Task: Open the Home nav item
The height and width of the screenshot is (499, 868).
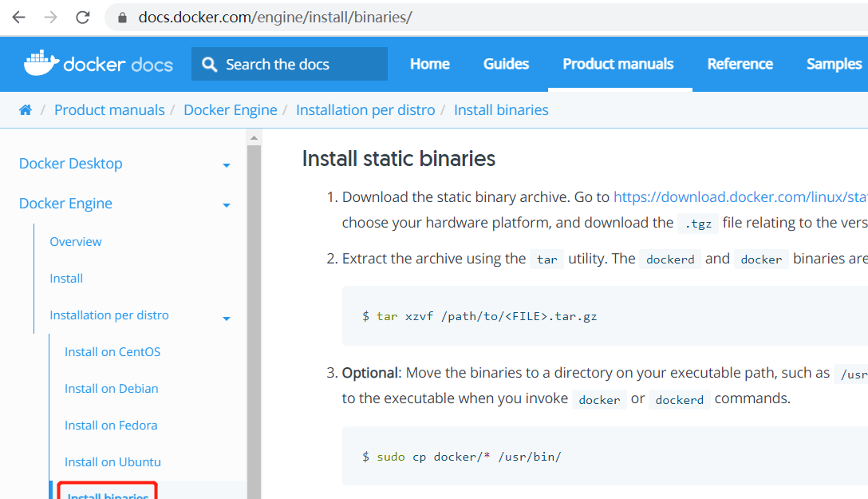Action: point(429,64)
